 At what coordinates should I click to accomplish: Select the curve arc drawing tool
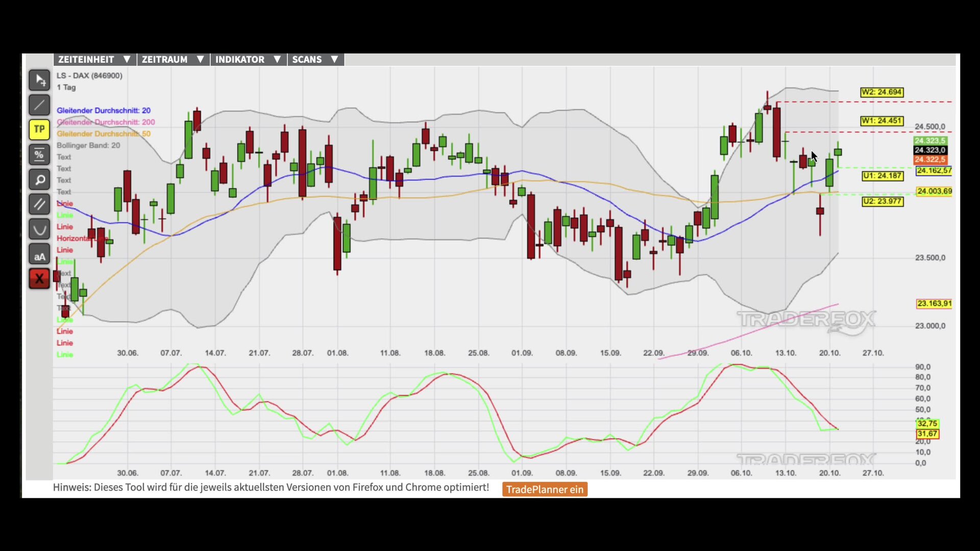click(39, 229)
